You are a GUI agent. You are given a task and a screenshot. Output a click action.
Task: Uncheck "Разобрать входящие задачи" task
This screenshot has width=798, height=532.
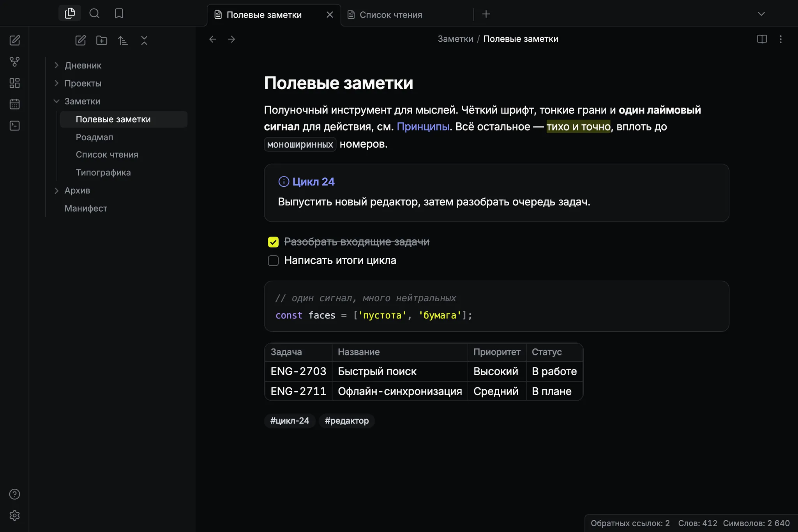coord(273,242)
